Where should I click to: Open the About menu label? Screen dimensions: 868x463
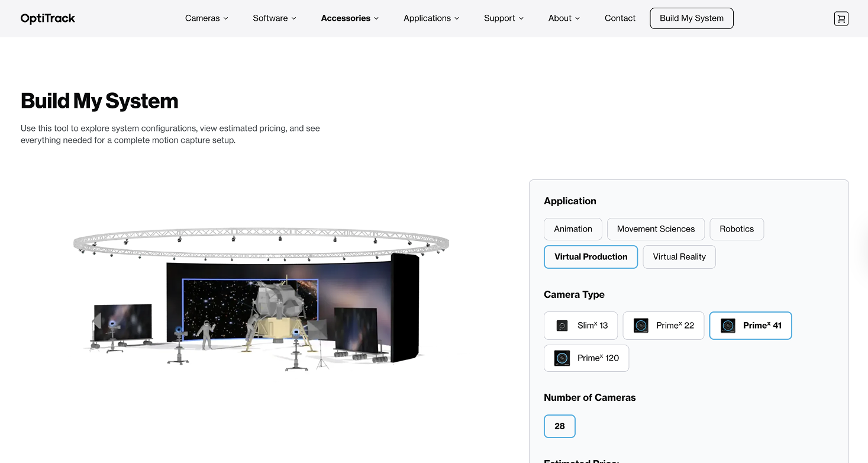click(x=560, y=18)
